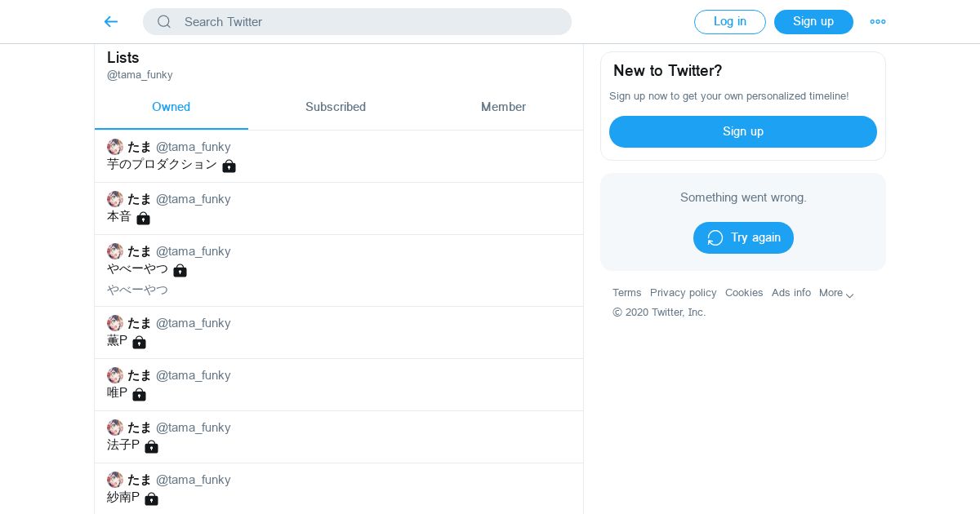Switch to the Subscribed tab
This screenshot has height=514, width=980.
[336, 107]
